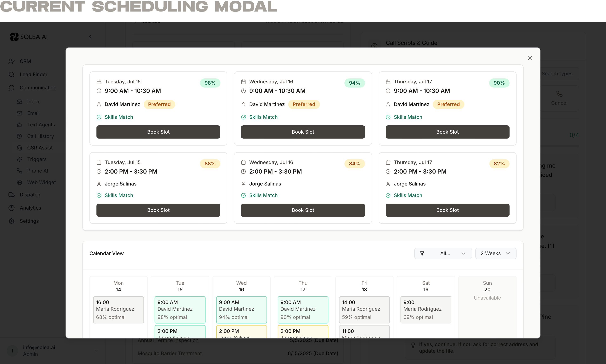The width and height of the screenshot is (606, 364).
Task: Click CRM icon in sidebar
Action: 11,61
